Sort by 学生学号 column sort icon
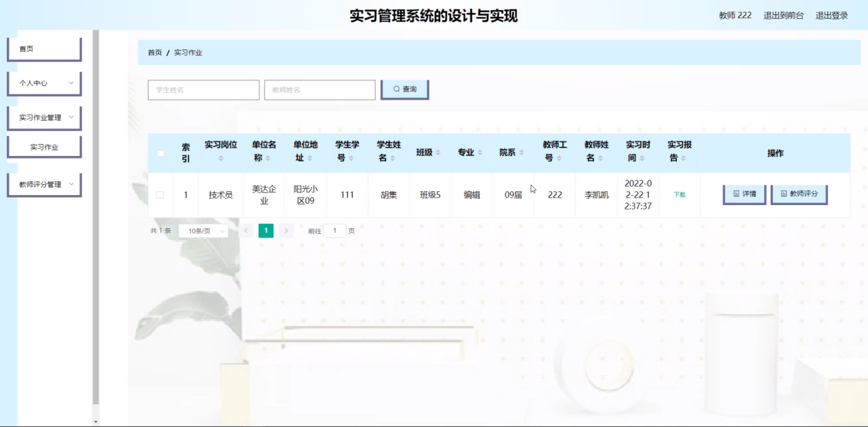 pyautogui.click(x=351, y=159)
